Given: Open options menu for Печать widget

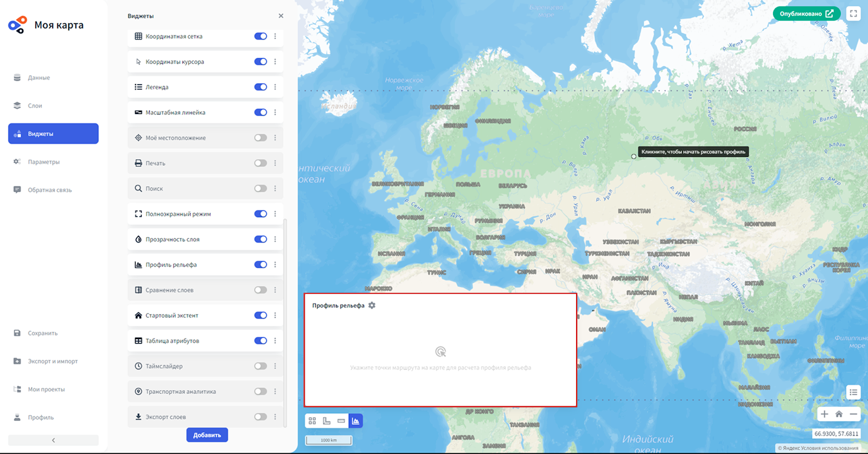Looking at the screenshot, I should (275, 163).
